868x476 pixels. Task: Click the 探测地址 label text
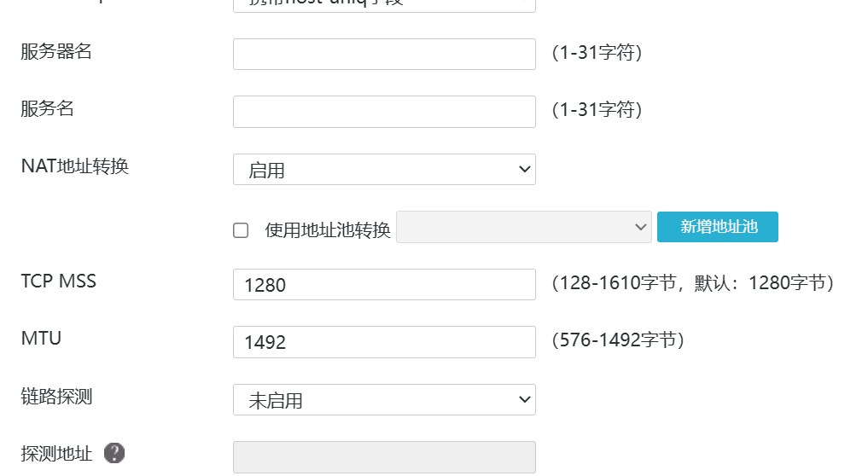click(x=56, y=454)
